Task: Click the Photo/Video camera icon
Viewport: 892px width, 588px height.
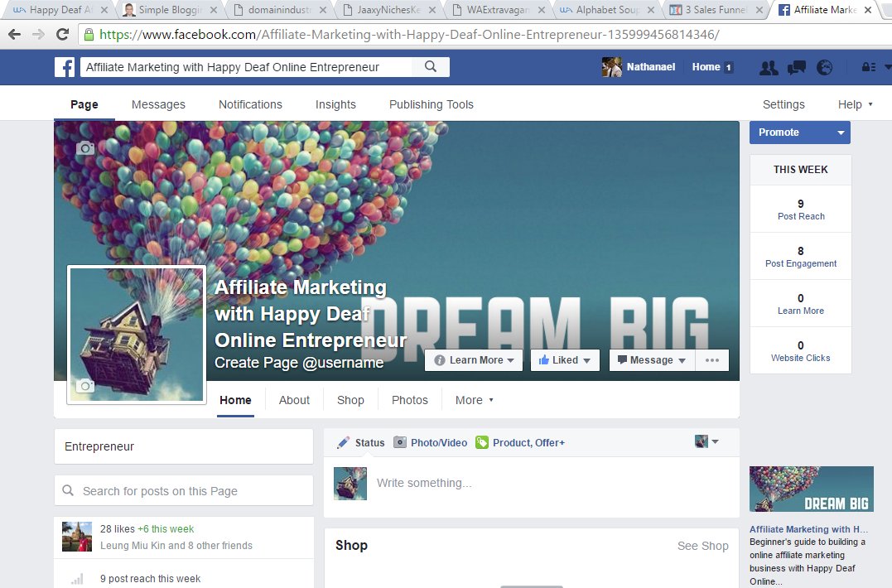Action: point(400,442)
